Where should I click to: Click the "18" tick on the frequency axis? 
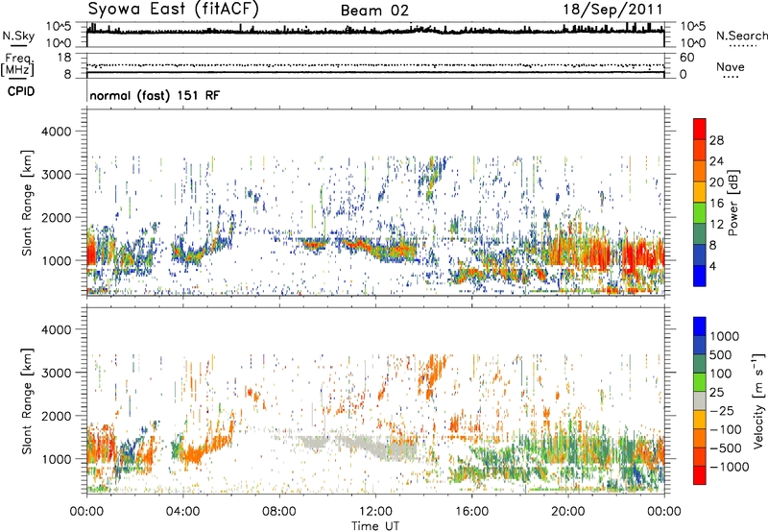click(x=64, y=58)
